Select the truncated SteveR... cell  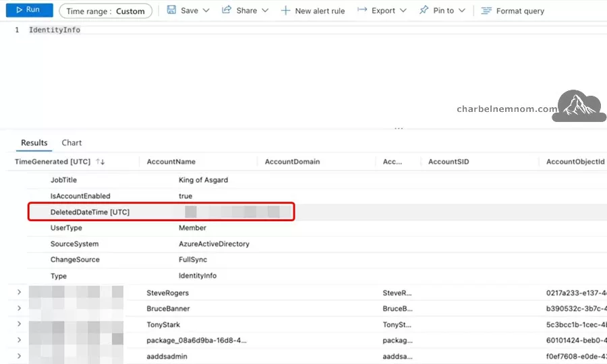coord(397,293)
